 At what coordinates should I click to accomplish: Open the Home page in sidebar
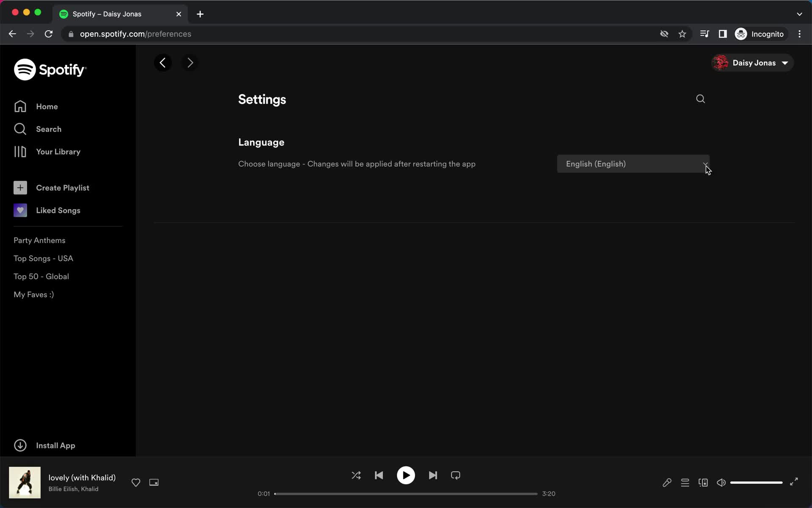pos(36,106)
